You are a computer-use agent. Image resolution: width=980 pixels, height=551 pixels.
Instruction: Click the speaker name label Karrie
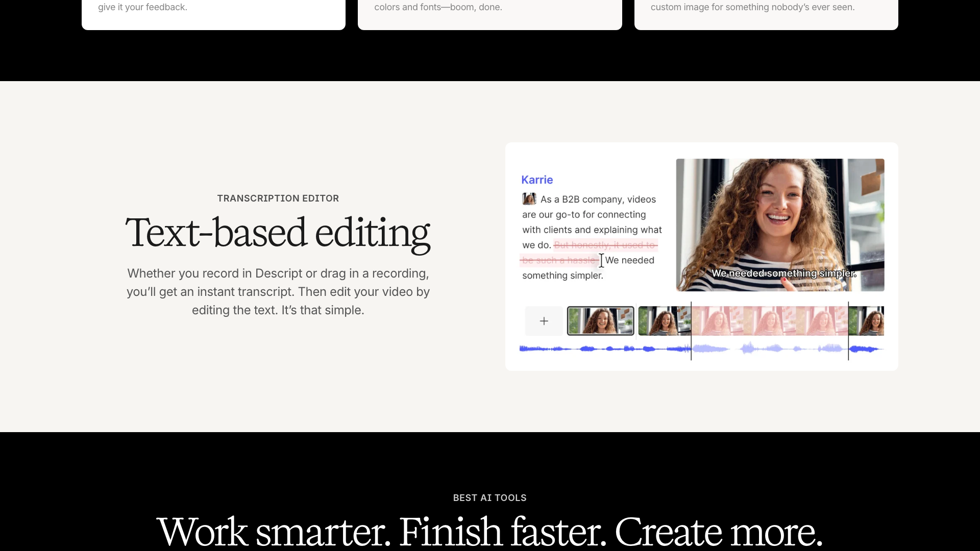[x=536, y=180]
